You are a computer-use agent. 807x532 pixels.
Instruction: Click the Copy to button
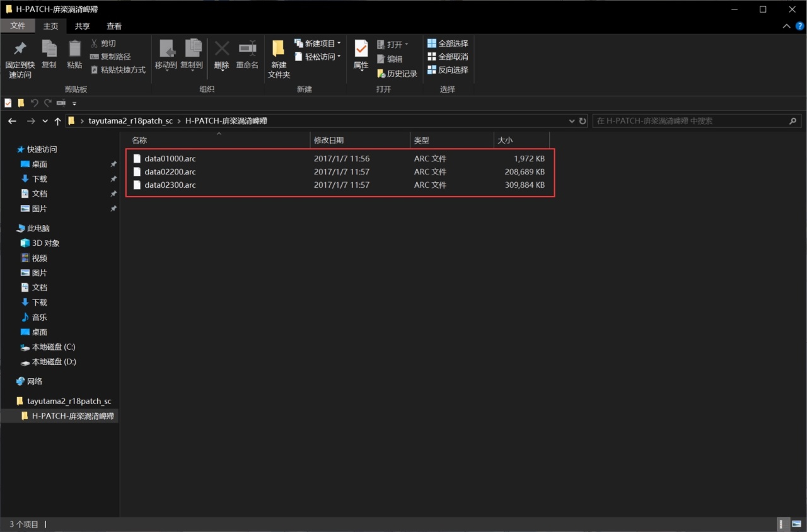pyautogui.click(x=192, y=55)
